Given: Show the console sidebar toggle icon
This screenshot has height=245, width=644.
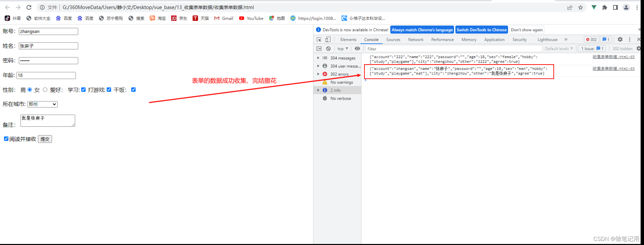Looking at the screenshot, I should tap(319, 49).
